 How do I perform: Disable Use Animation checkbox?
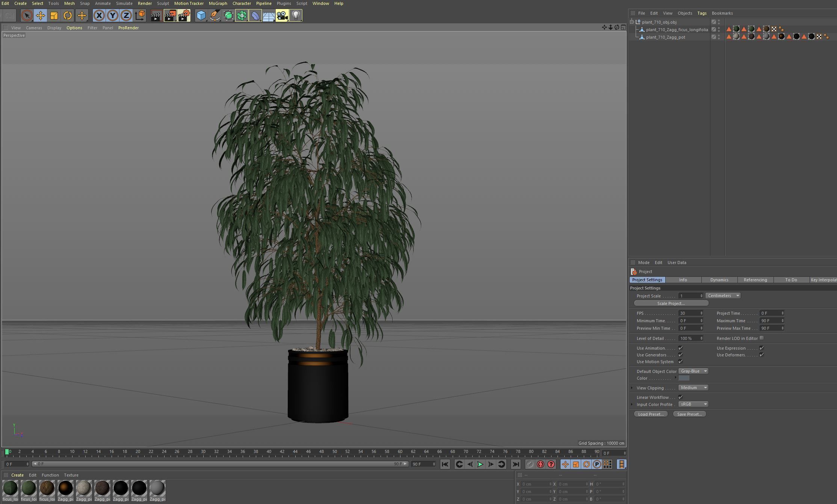[680, 348]
